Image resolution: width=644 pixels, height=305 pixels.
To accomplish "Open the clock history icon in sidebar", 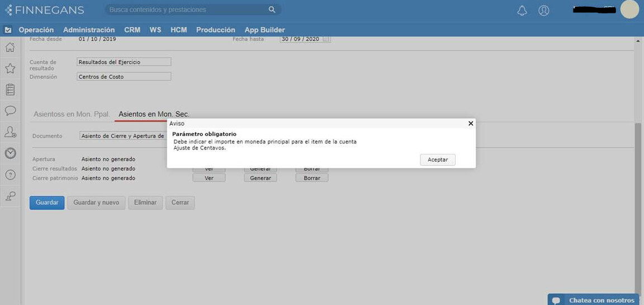I will (x=10, y=153).
